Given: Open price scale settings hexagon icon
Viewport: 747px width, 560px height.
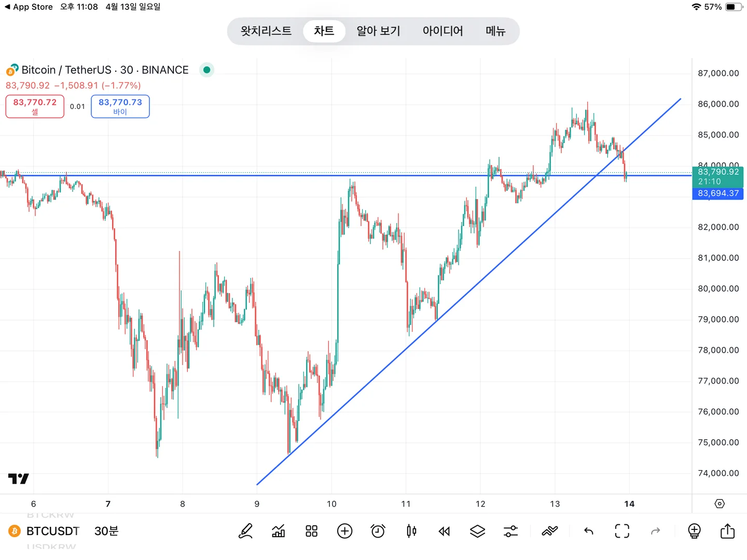Looking at the screenshot, I should tap(720, 503).
